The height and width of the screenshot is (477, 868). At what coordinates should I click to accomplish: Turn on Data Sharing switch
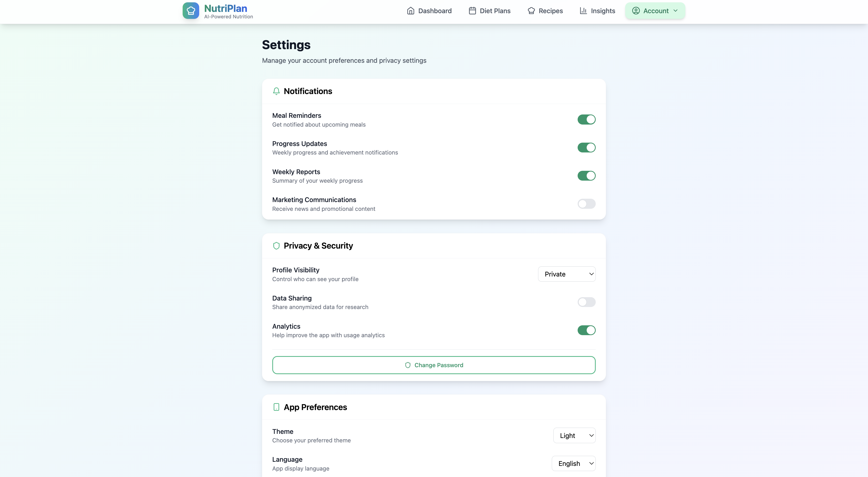click(586, 302)
